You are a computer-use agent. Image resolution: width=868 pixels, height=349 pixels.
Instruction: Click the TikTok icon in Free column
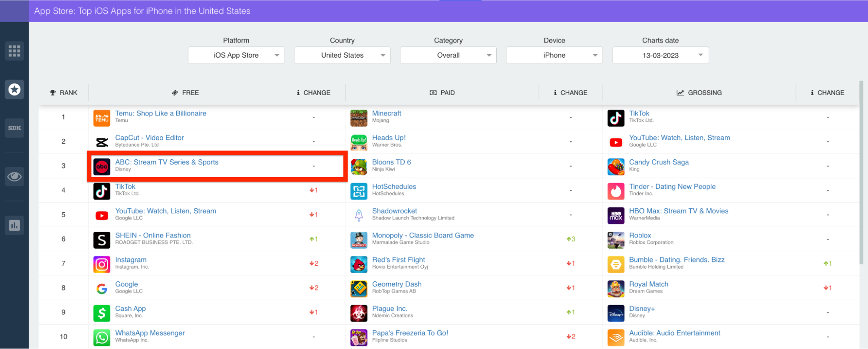coord(102,191)
